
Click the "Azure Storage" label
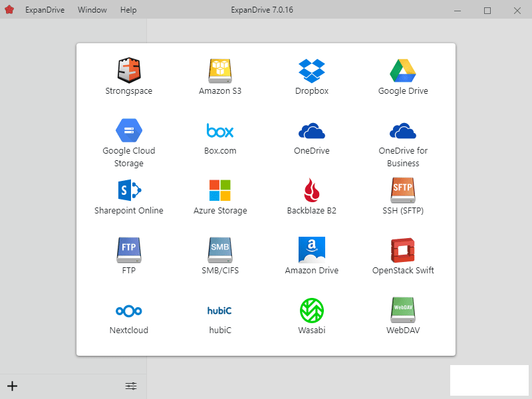(x=220, y=211)
